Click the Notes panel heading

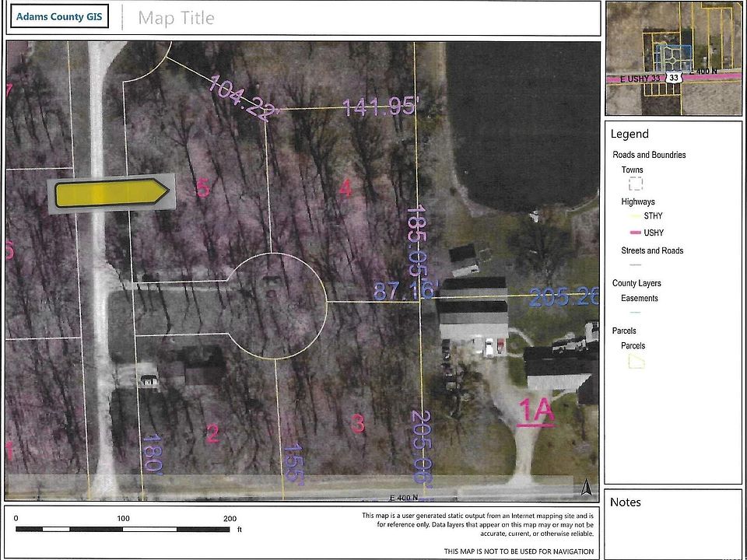626,502
